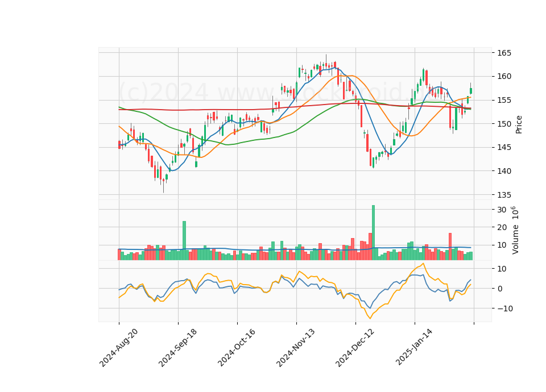The height and width of the screenshot is (392, 546).
Task: Select the 2025-Jan-14 date label
Action: pyautogui.click(x=415, y=348)
